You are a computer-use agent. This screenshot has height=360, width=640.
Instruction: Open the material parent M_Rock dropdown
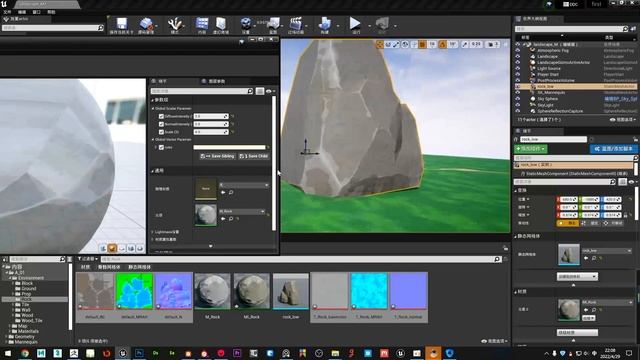coord(242,211)
